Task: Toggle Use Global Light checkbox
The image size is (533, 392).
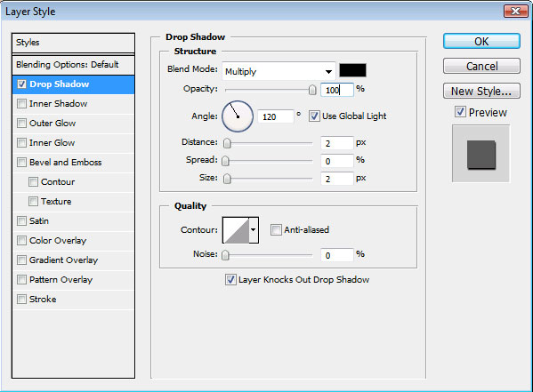Action: pyautogui.click(x=314, y=116)
